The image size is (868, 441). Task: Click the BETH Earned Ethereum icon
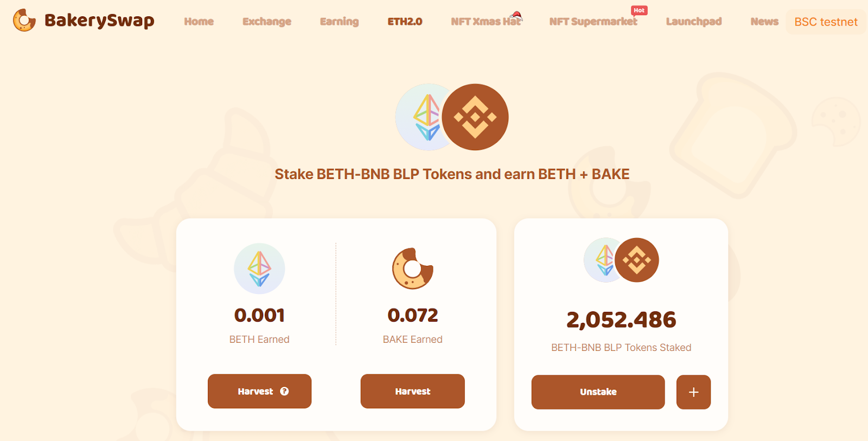click(x=259, y=269)
